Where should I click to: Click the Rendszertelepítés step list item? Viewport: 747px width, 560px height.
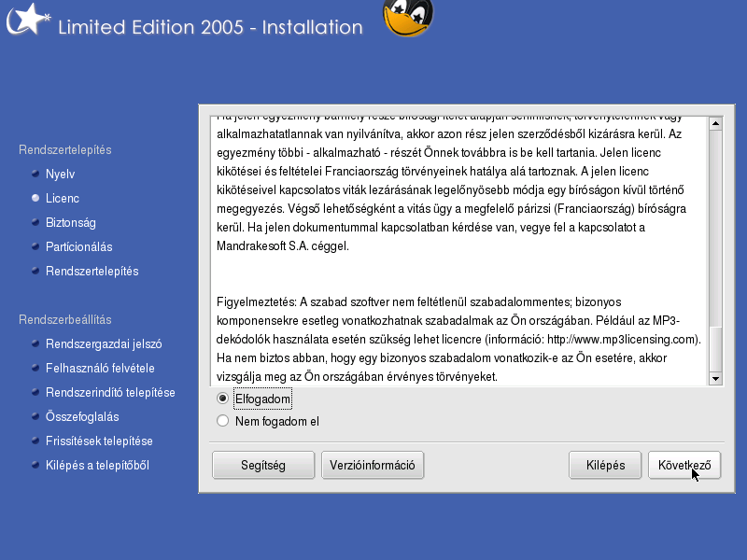click(x=92, y=271)
